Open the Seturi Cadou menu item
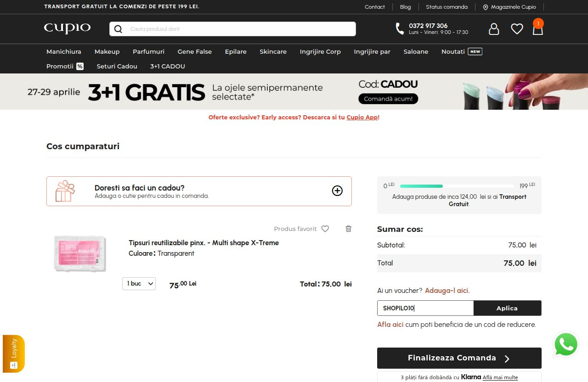This screenshot has height=382, width=588. 117,66
